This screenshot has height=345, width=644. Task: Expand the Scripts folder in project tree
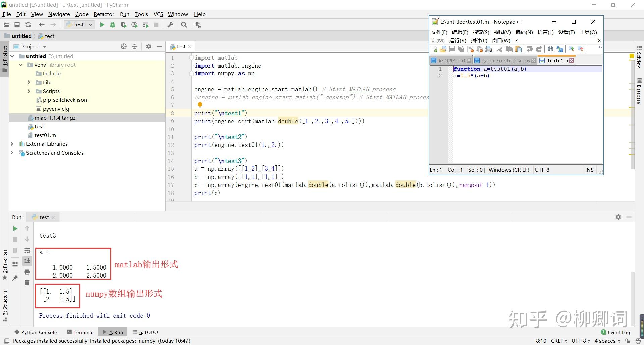coord(29,91)
